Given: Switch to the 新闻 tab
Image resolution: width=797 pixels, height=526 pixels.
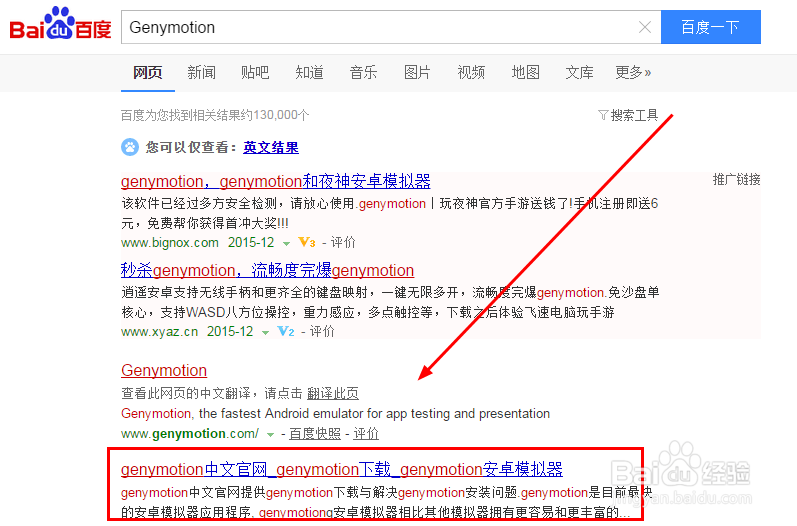Looking at the screenshot, I should 201,73.
